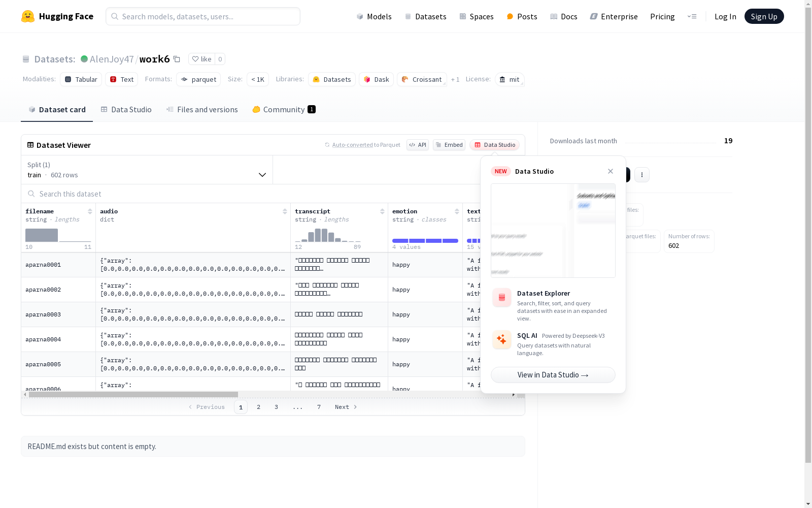Open the three-dot more options button
Screen dimensions: 812x508
pos(642,175)
